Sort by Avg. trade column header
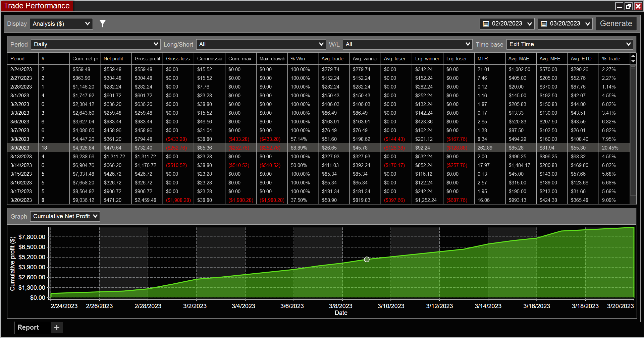The image size is (644, 338). (x=335, y=59)
